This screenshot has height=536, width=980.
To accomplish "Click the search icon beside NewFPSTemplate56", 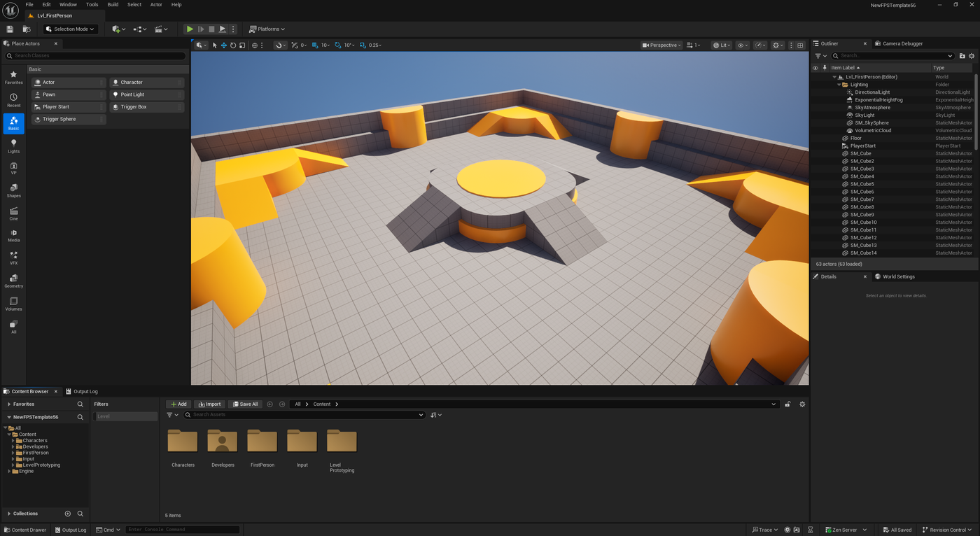I will click(80, 417).
